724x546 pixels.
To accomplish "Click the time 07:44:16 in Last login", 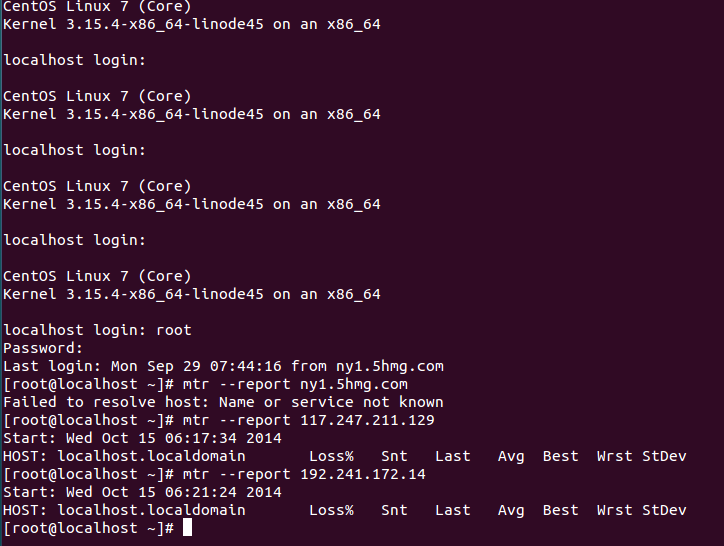I will coord(246,366).
